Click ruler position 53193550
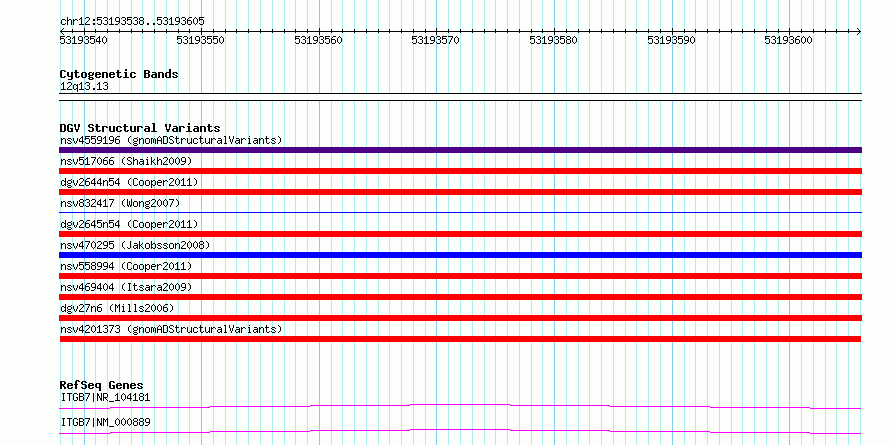This screenshot has width=890, height=445. [201, 40]
